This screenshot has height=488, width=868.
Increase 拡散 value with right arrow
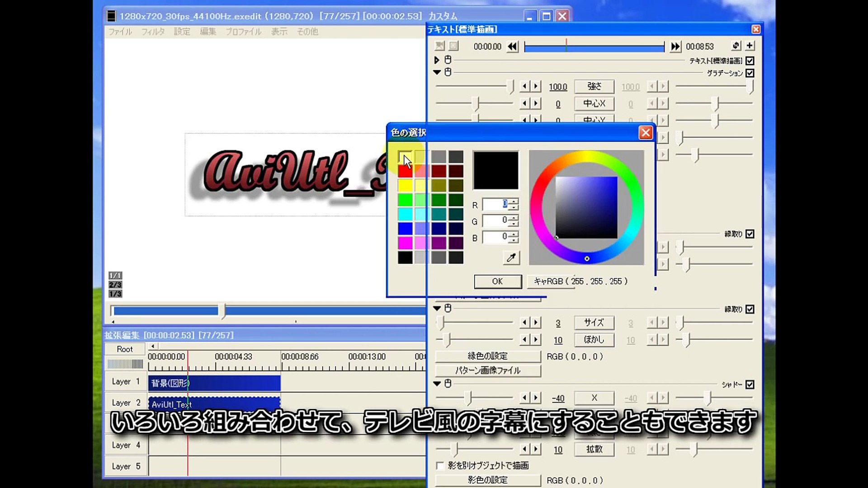[x=536, y=449]
